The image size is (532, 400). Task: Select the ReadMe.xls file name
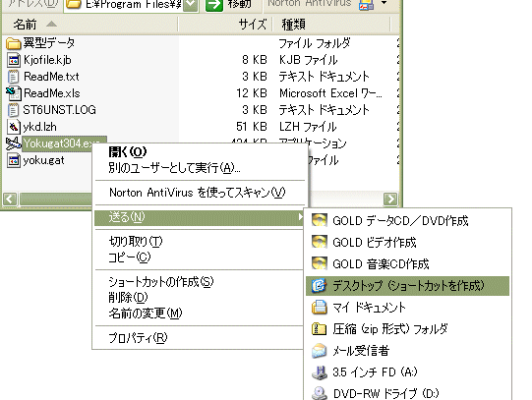pyautogui.click(x=51, y=93)
